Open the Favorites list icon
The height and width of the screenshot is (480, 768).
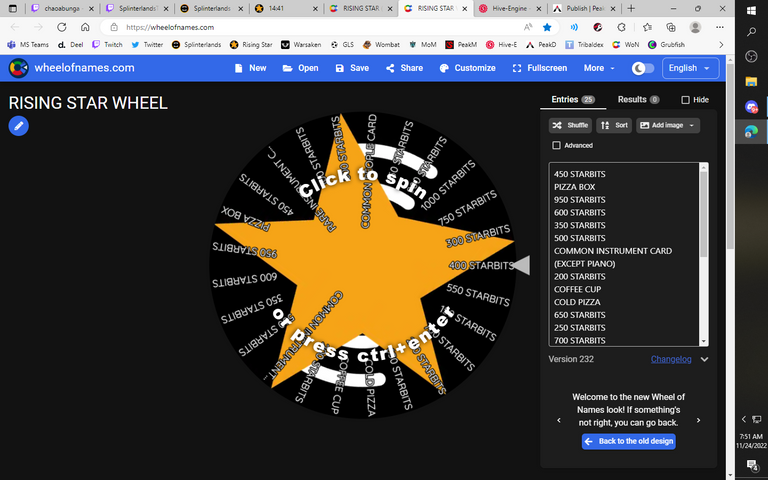[648, 27]
